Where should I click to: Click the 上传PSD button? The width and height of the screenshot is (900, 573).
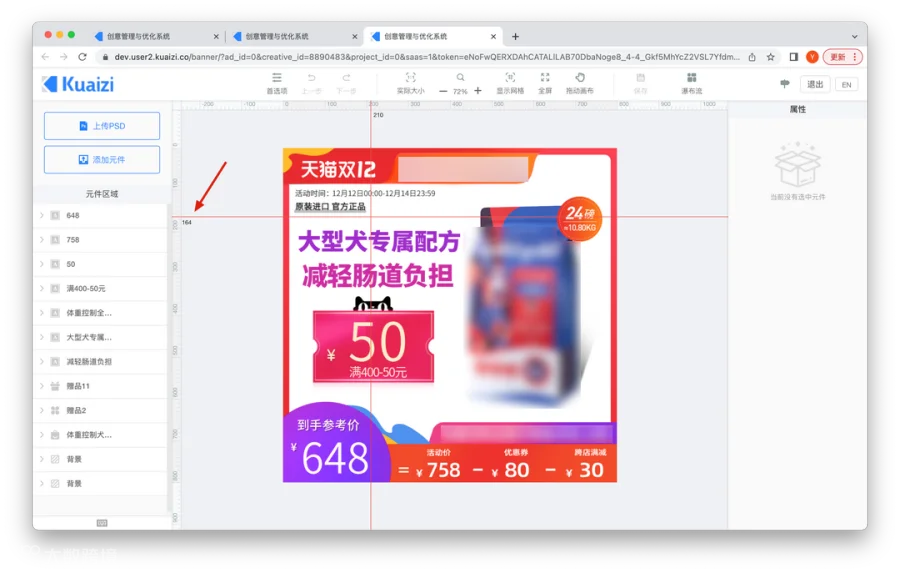[x=102, y=126]
